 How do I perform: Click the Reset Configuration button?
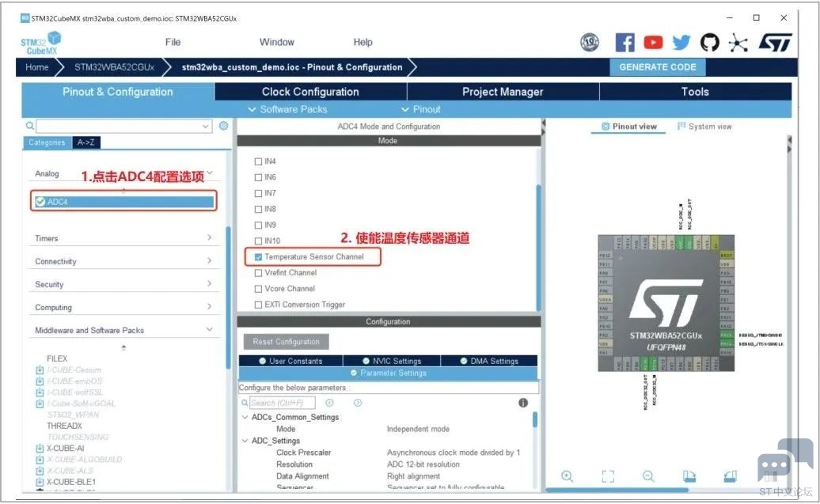[x=286, y=341]
